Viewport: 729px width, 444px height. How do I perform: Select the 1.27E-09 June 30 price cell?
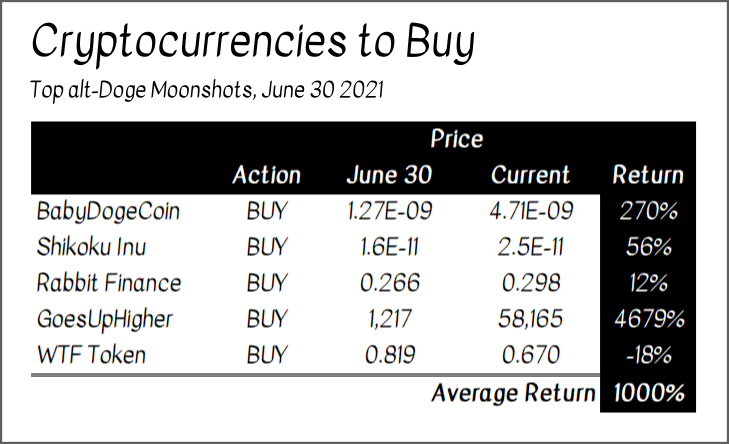click(389, 211)
